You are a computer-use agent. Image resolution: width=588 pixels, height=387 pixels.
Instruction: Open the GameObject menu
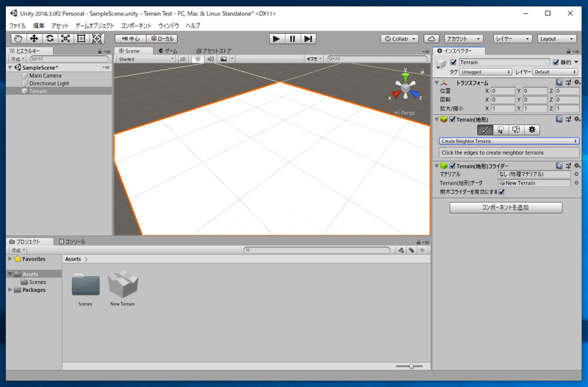(95, 26)
